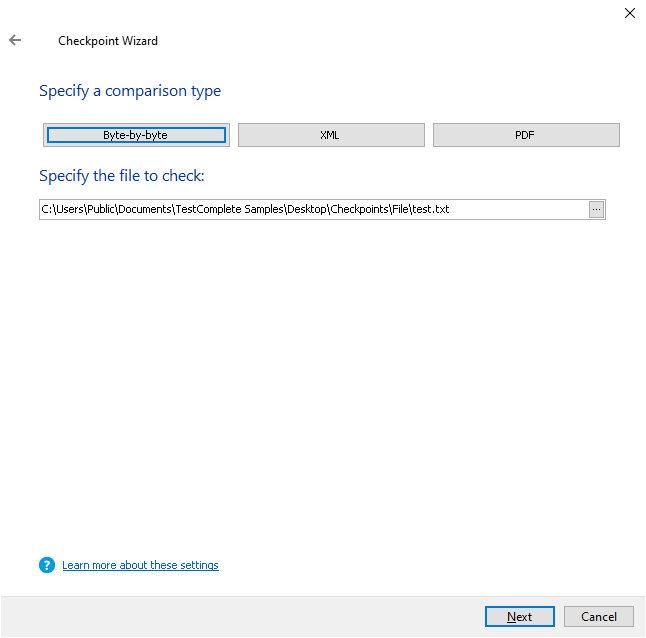Proceed with the Next button
The width and height of the screenshot is (646, 638).
tap(520, 617)
